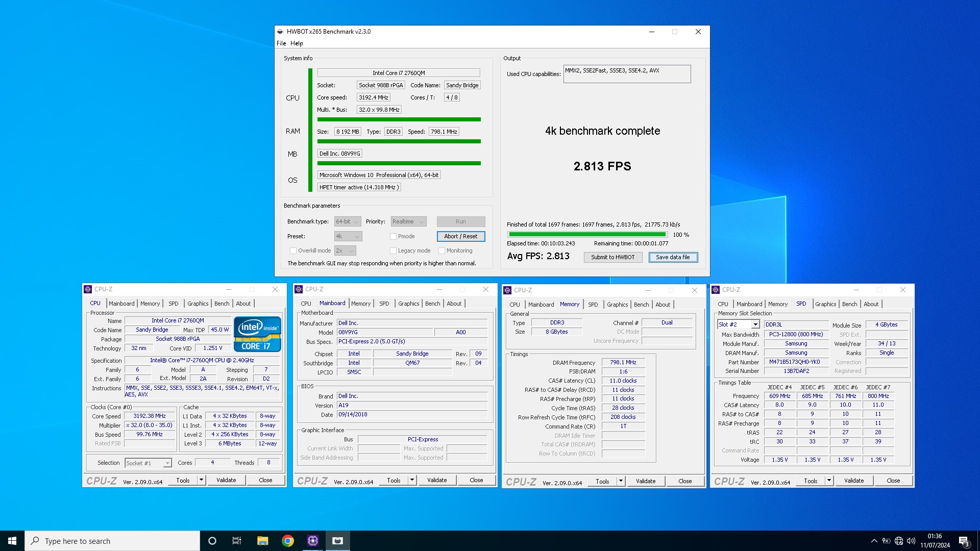Click Tools button in Memory window

coord(602,481)
